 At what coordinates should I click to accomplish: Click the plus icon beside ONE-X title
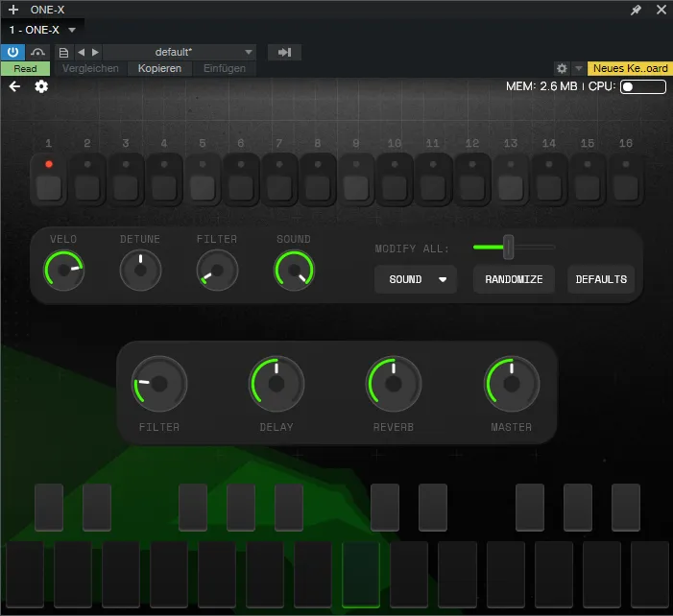point(13,10)
